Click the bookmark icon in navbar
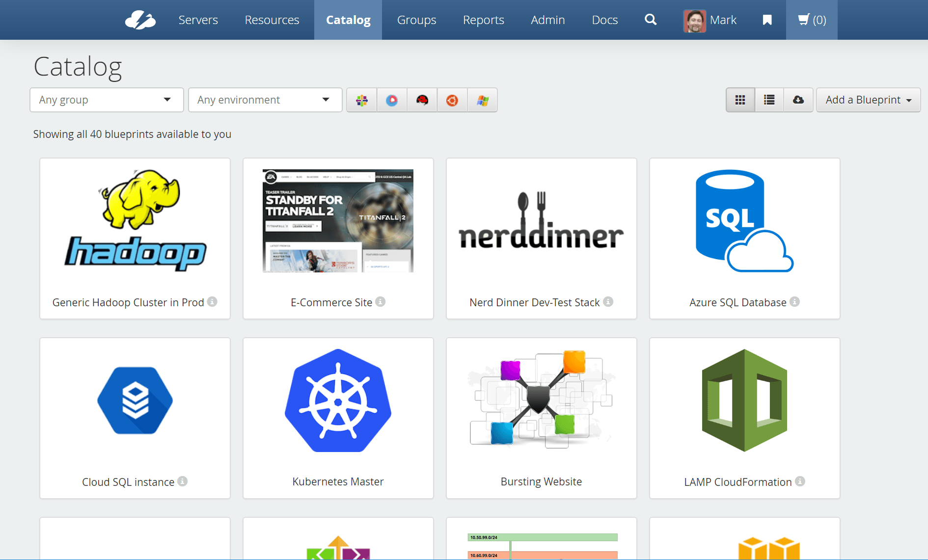Screen dimensions: 928x560 [x=767, y=20]
